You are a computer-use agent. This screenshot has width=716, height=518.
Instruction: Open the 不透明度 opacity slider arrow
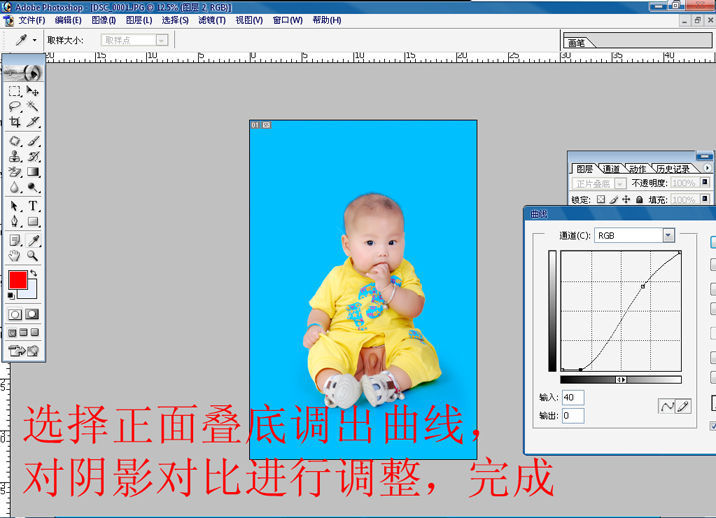(x=705, y=183)
